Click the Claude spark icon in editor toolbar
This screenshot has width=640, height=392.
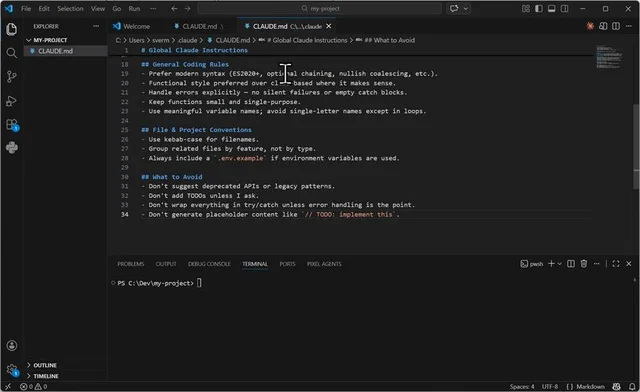point(590,26)
